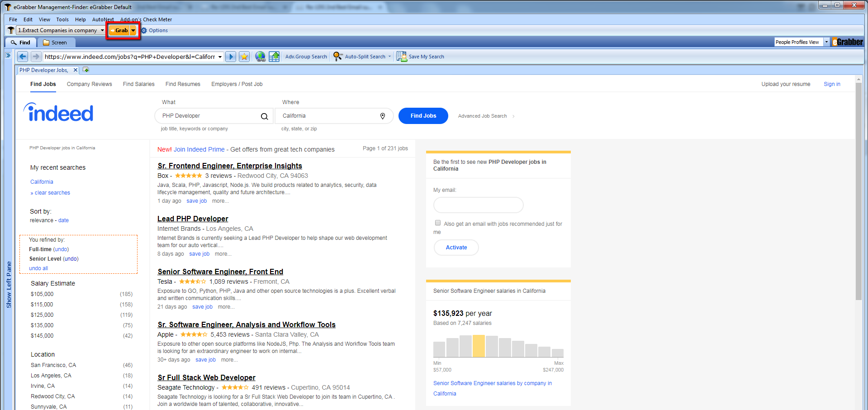The image size is (868, 410).
Task: Click the Indeed logo
Action: pyautogui.click(x=59, y=112)
